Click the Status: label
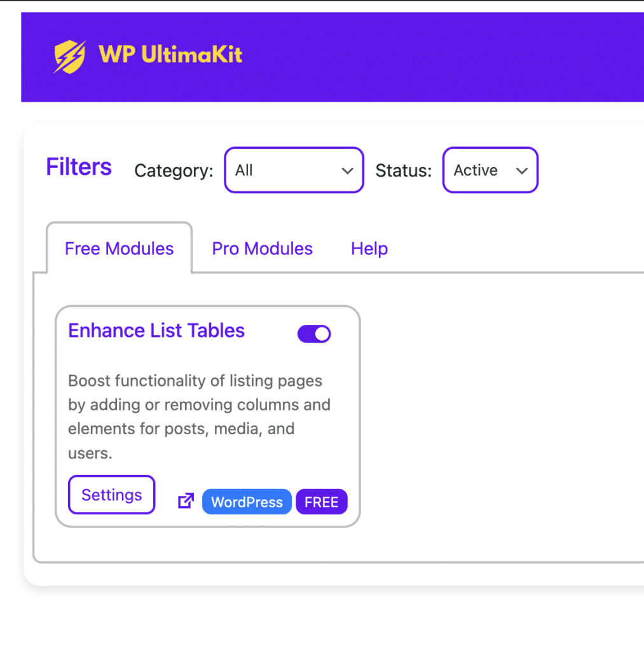Screen dimensions: 644x651 (x=404, y=170)
